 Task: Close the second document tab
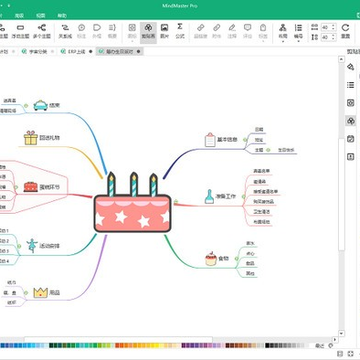tap(52, 51)
